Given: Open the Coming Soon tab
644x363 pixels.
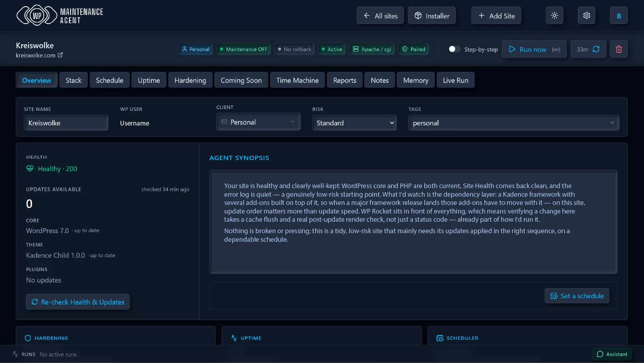Looking at the screenshot, I should [x=241, y=80].
